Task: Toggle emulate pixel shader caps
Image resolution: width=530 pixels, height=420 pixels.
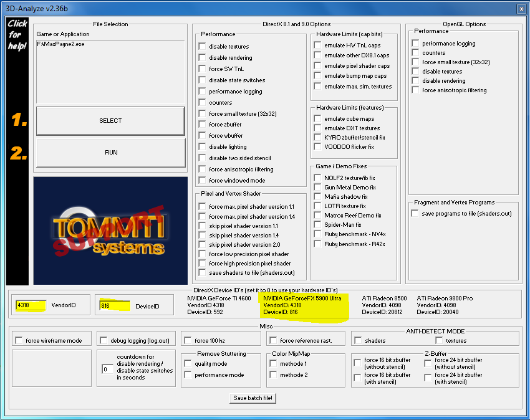Action: [x=317, y=65]
